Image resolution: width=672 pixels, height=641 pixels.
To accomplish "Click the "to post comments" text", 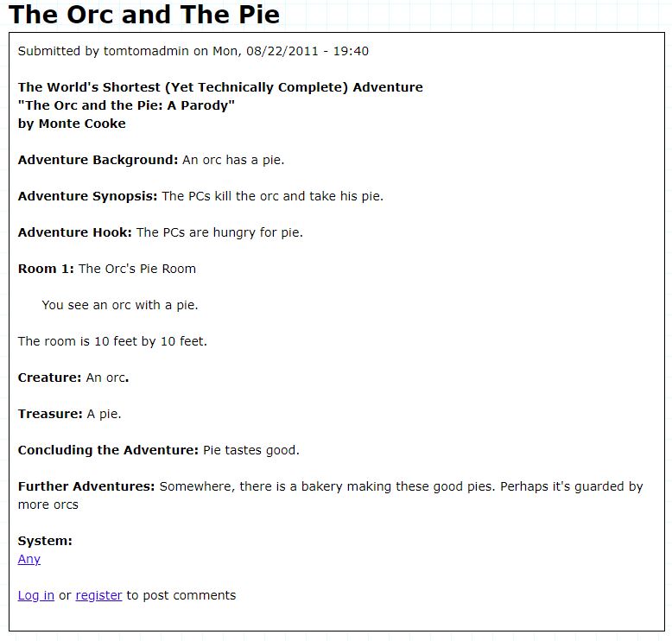I will 181,595.
